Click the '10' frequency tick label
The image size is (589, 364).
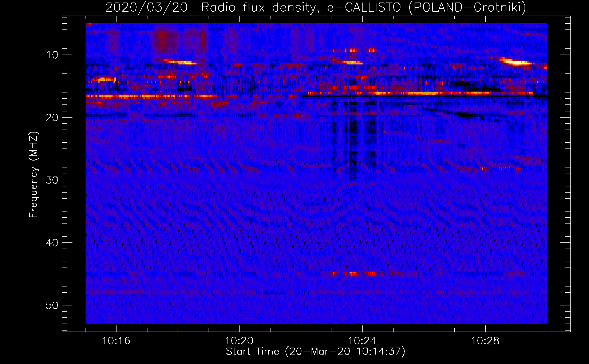(x=52, y=55)
